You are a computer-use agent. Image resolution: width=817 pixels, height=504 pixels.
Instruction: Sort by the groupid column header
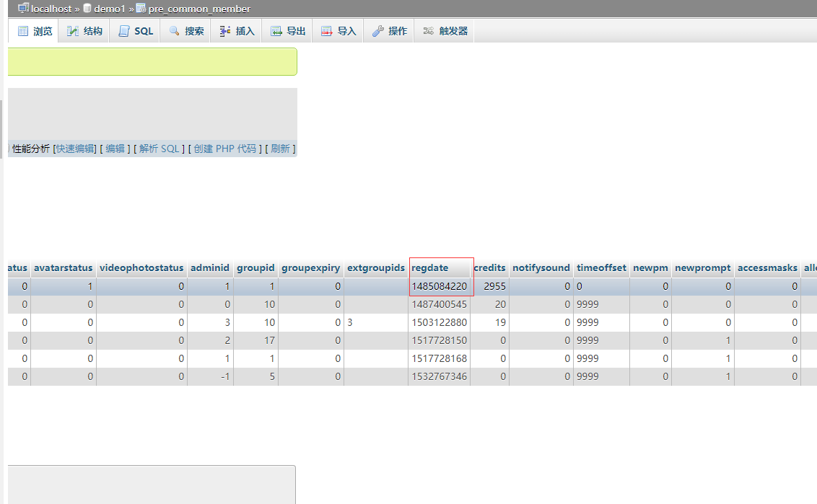[x=255, y=268]
